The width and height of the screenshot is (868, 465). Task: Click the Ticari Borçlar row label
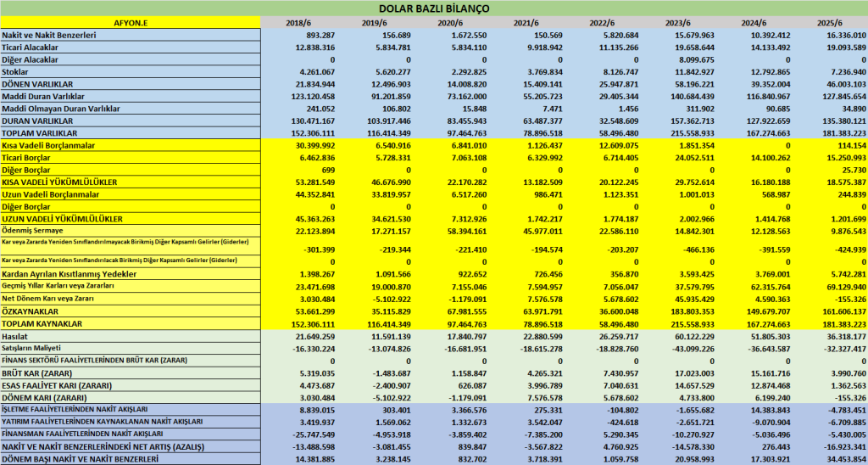coord(26,157)
